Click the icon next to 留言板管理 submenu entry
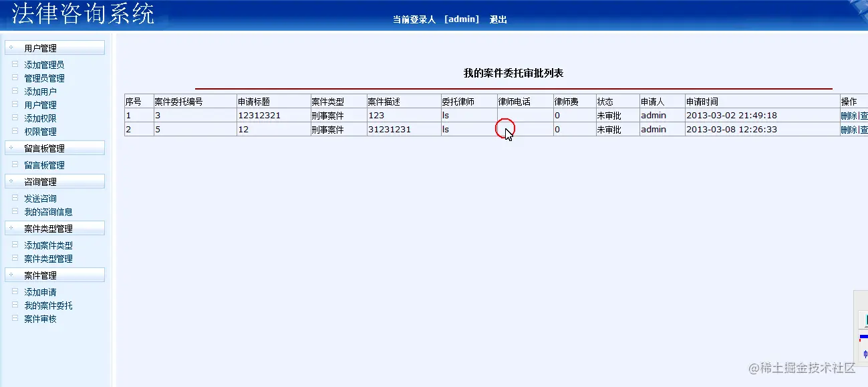 (x=15, y=164)
